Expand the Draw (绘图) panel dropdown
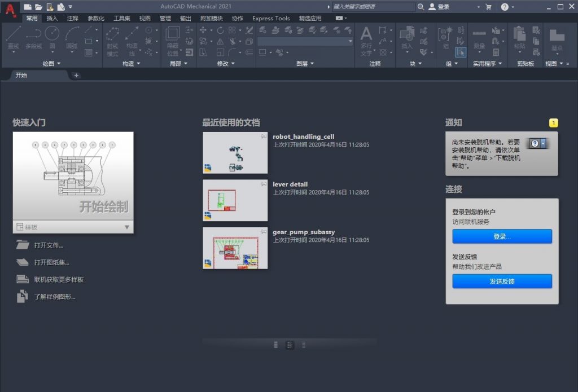The image size is (578, 392). pyautogui.click(x=51, y=63)
